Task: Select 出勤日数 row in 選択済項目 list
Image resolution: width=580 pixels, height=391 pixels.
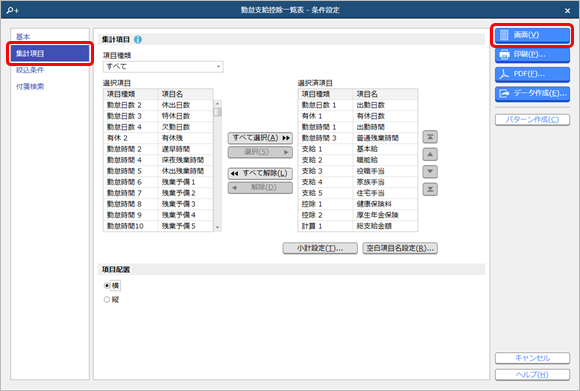Action: (358, 105)
